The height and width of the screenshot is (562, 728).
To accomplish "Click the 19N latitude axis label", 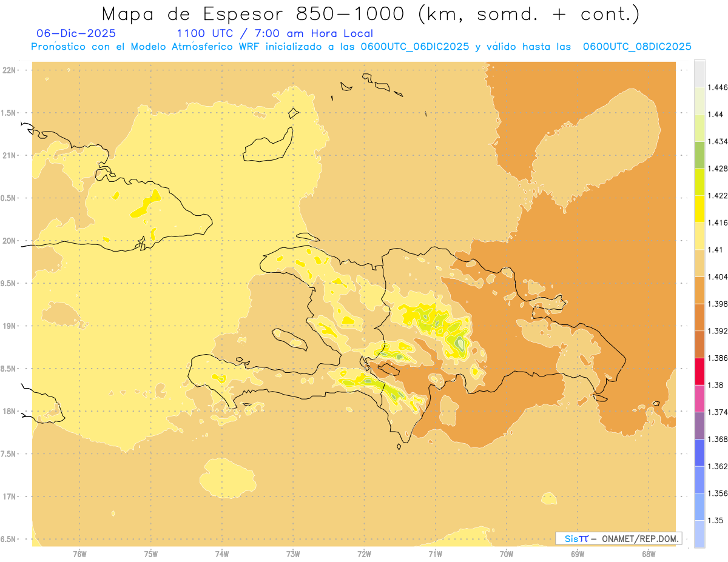I will 9,326.
